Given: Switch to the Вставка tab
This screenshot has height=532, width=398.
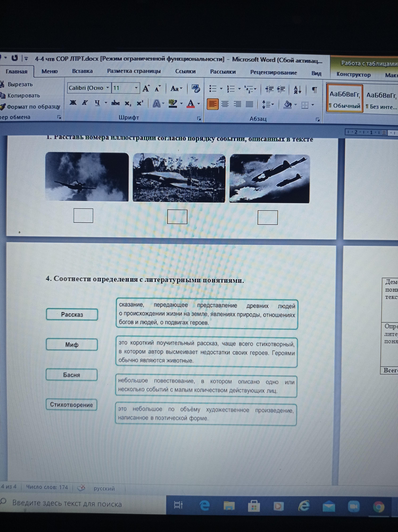Looking at the screenshot, I should pyautogui.click(x=82, y=71).
